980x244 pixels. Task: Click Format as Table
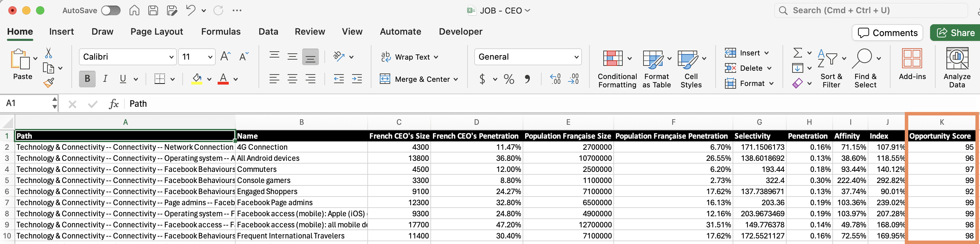[x=657, y=69]
